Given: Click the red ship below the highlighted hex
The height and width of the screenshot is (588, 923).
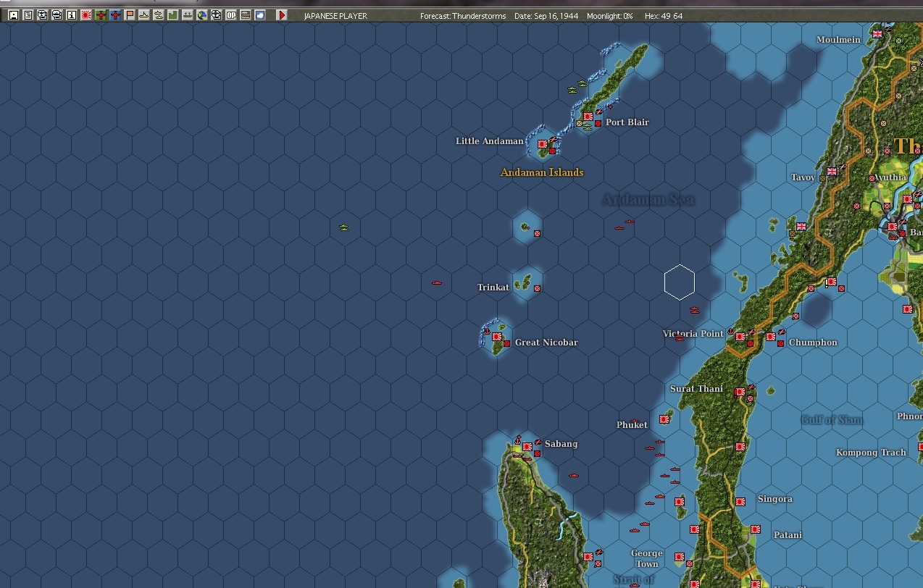Looking at the screenshot, I should [695, 310].
